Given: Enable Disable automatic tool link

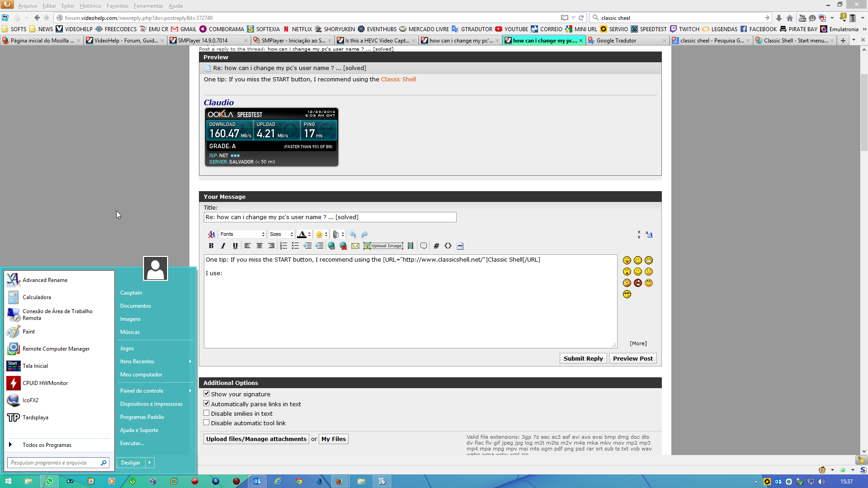Looking at the screenshot, I should point(207,422).
